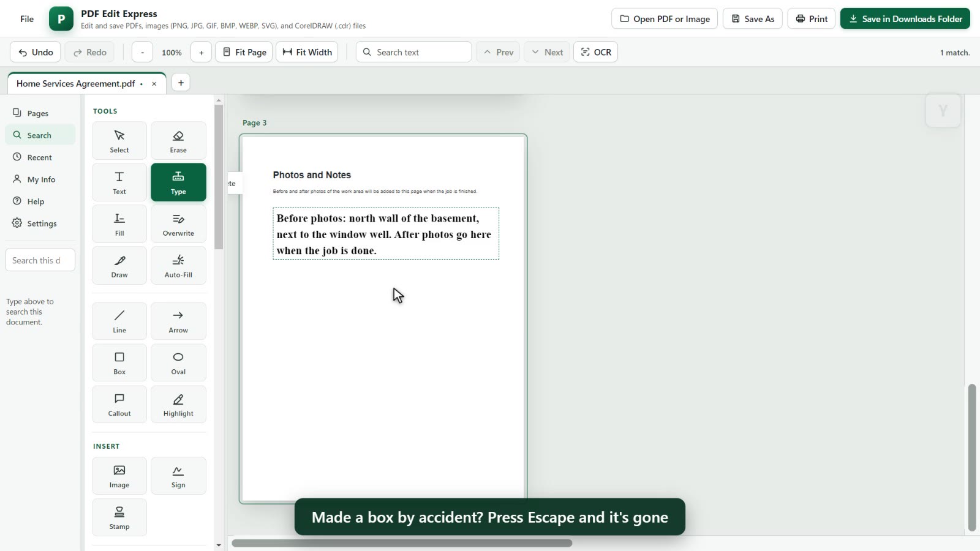980x551 pixels.
Task: Open My Info in the sidebar
Action: 40,179
